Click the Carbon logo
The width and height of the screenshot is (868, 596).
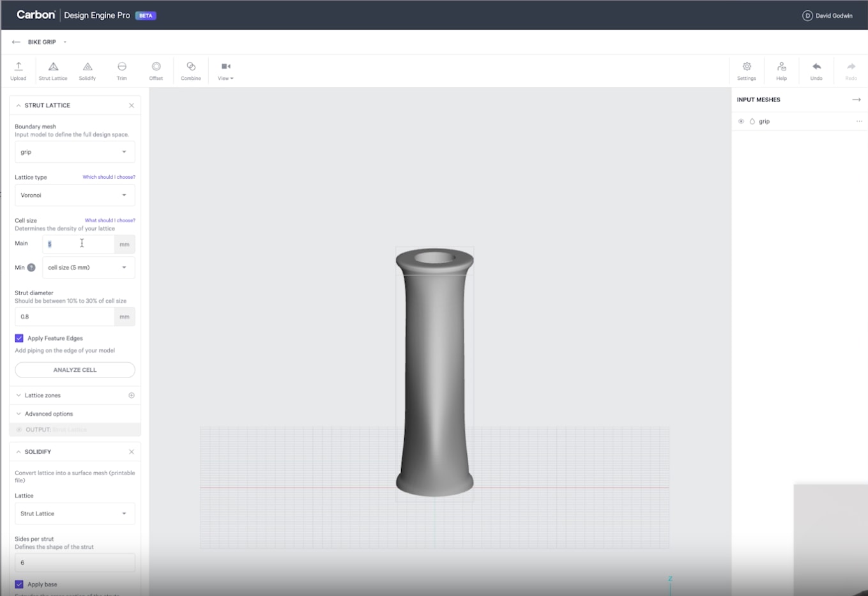click(x=36, y=15)
